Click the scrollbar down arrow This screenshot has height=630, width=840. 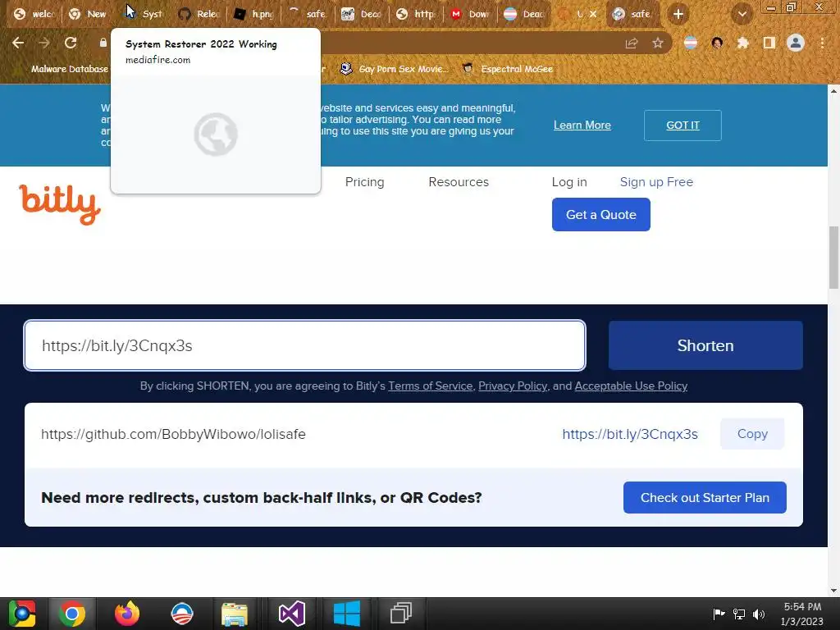click(x=833, y=591)
